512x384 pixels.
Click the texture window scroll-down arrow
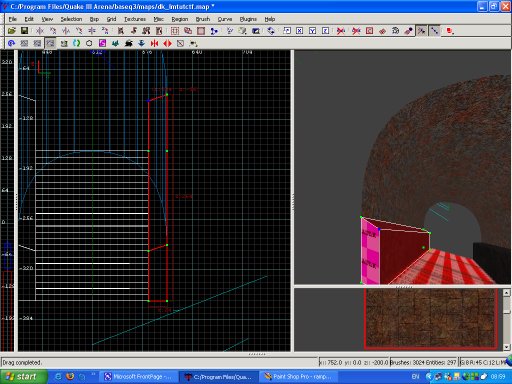(x=506, y=347)
